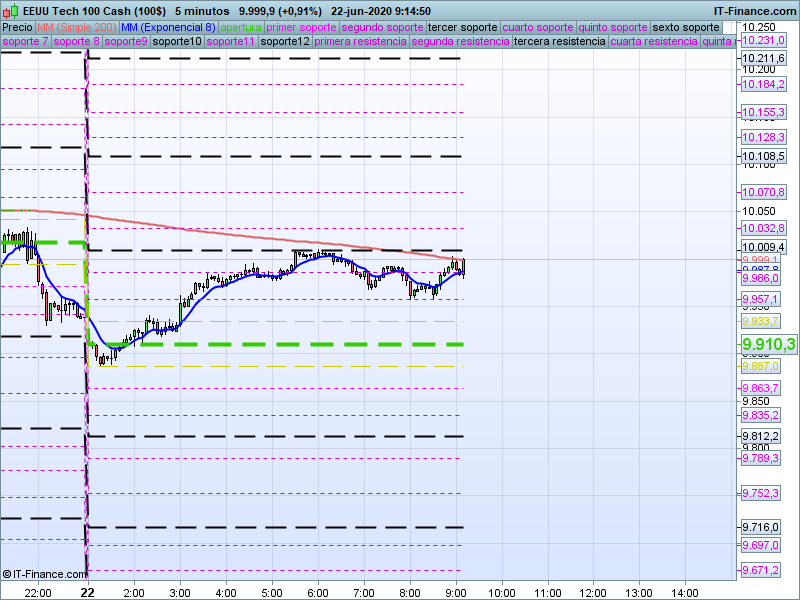This screenshot has height=600, width=800.
Task: Click the 10.231,0 magenta level marker
Action: click(x=764, y=41)
